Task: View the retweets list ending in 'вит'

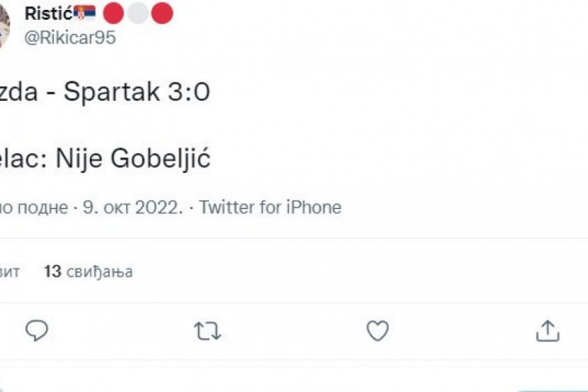Action: coord(9,271)
